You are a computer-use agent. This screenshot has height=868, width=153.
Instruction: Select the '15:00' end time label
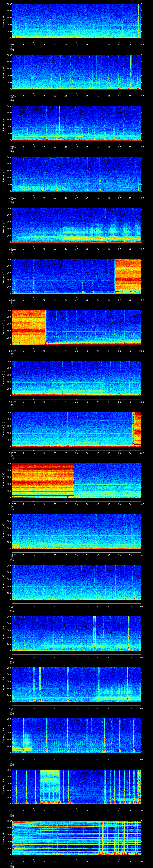pos(141,708)
